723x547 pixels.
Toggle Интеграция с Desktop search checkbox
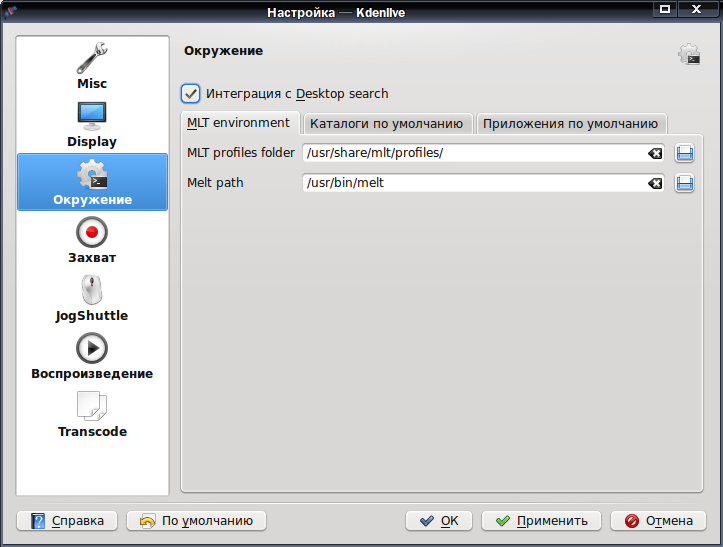click(190, 94)
